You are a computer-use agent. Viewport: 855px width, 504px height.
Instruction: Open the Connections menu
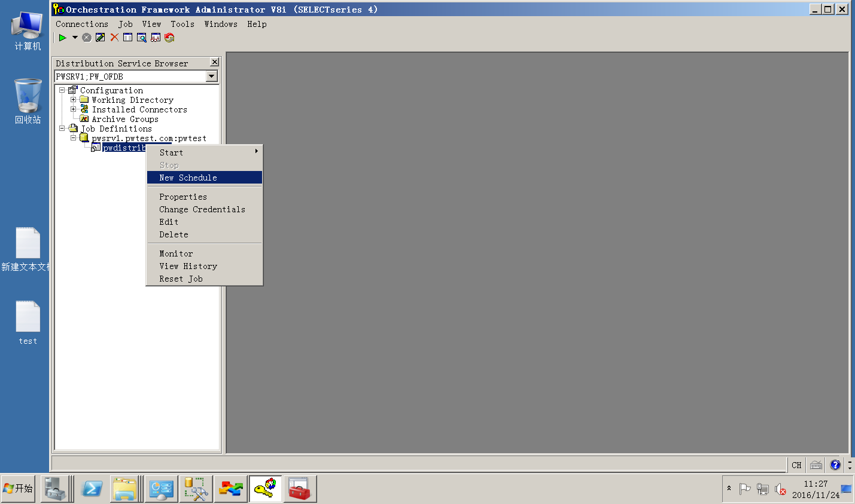click(x=82, y=24)
